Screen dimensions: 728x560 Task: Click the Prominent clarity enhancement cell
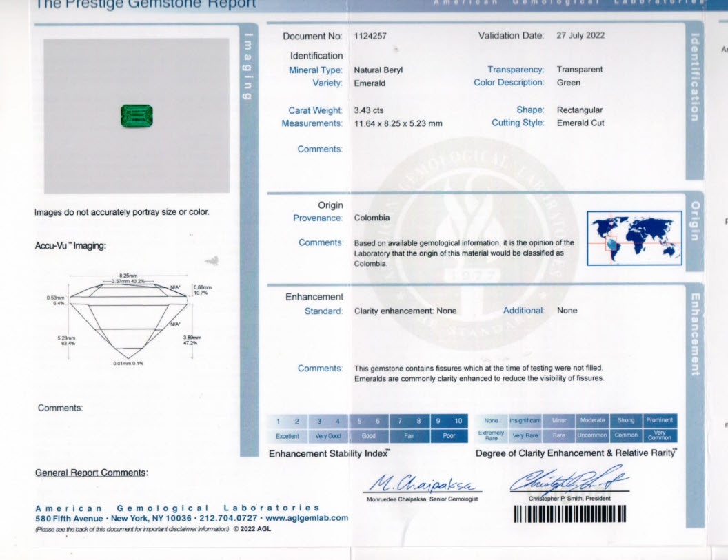tap(659, 419)
